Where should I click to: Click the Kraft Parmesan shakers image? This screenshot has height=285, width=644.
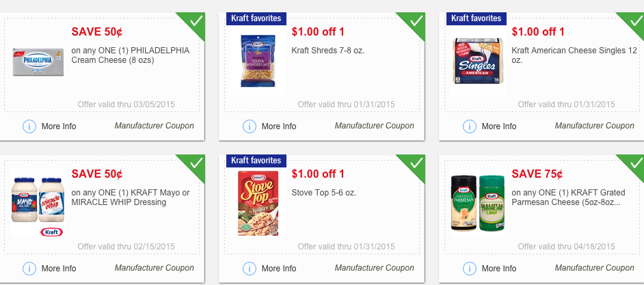(x=478, y=202)
